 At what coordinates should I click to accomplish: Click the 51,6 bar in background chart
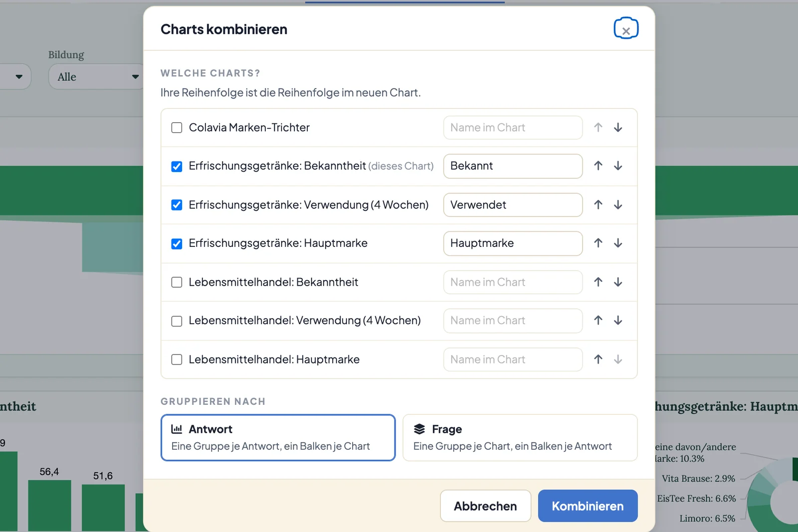tap(103, 508)
